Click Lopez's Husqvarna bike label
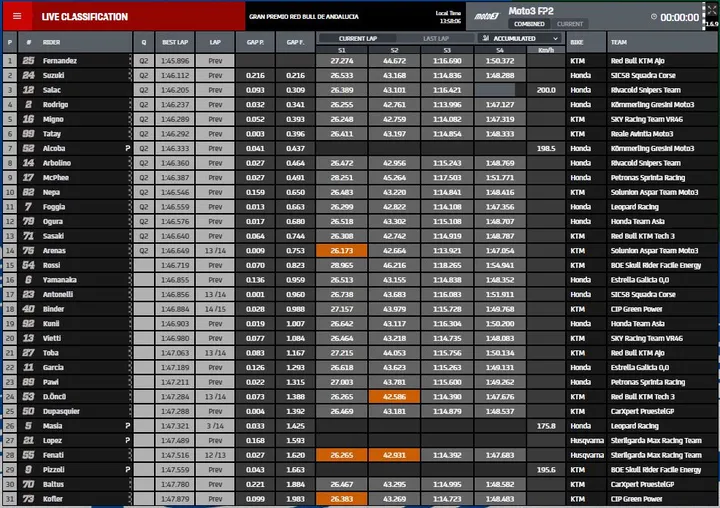The height and width of the screenshot is (508, 720). [586, 440]
